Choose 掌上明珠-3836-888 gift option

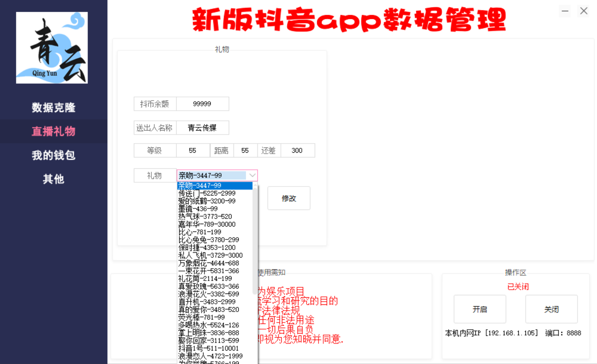point(214,333)
